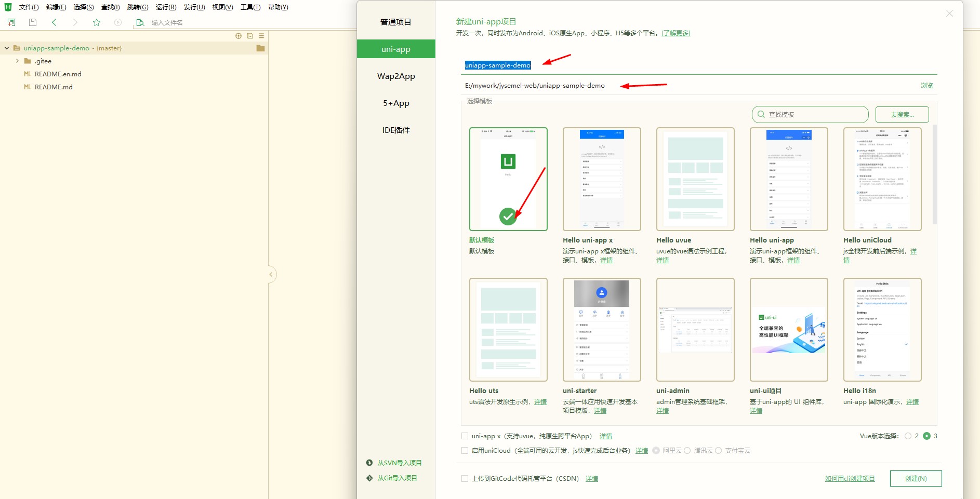The width and height of the screenshot is (980, 499).
Task: Select the Hello i18n template thumbnail
Action: click(882, 330)
